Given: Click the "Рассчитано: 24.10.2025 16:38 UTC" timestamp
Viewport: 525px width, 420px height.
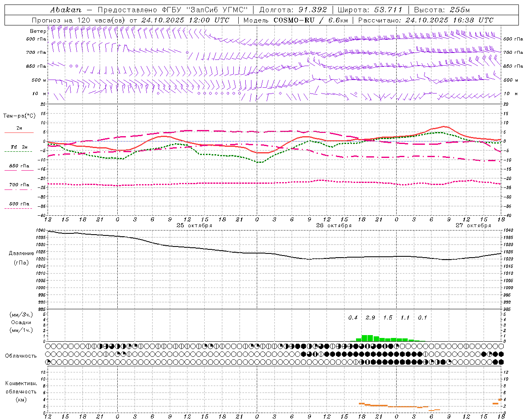Looking at the screenshot, I should coord(426,20).
